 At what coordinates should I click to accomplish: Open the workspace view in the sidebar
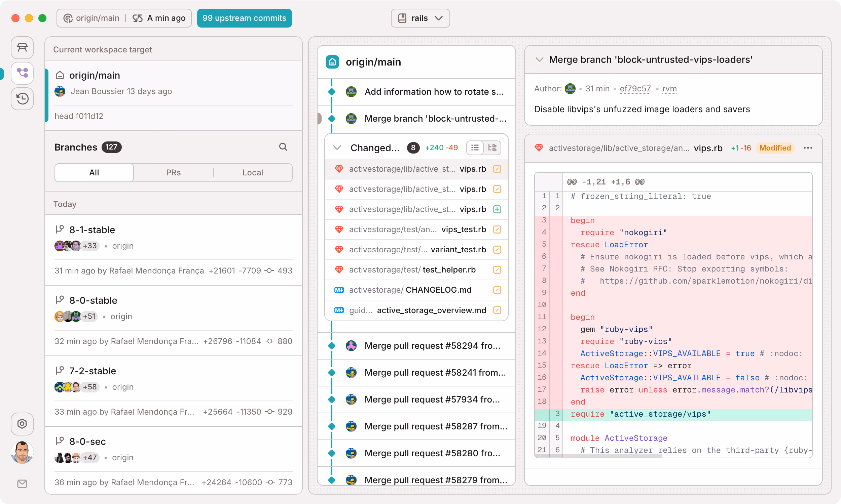coord(22,48)
